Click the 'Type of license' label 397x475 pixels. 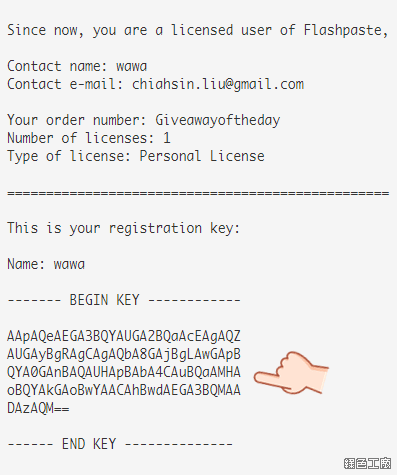(x=69, y=156)
